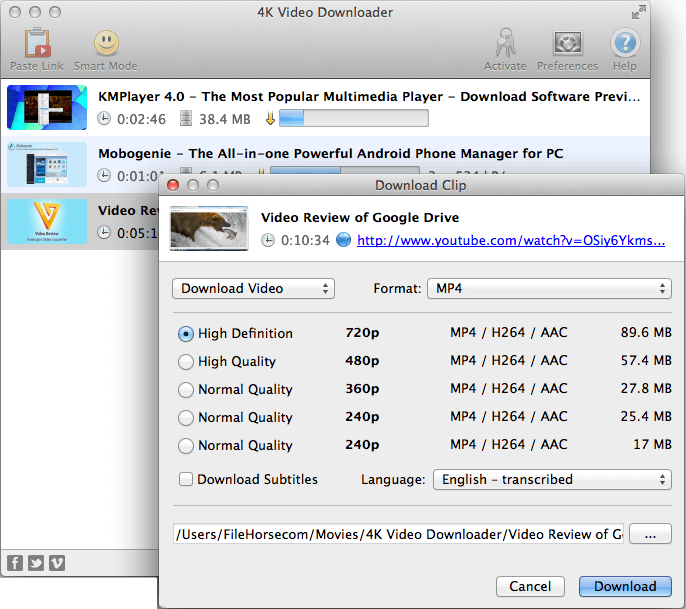Click the '480p' resolution text
The height and width of the screenshot is (609, 686).
coord(362,361)
